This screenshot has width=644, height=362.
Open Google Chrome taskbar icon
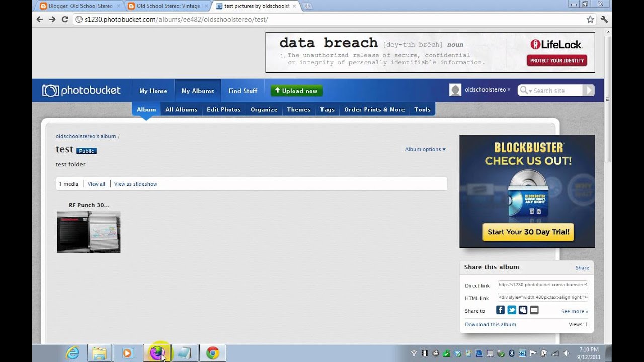(x=212, y=353)
